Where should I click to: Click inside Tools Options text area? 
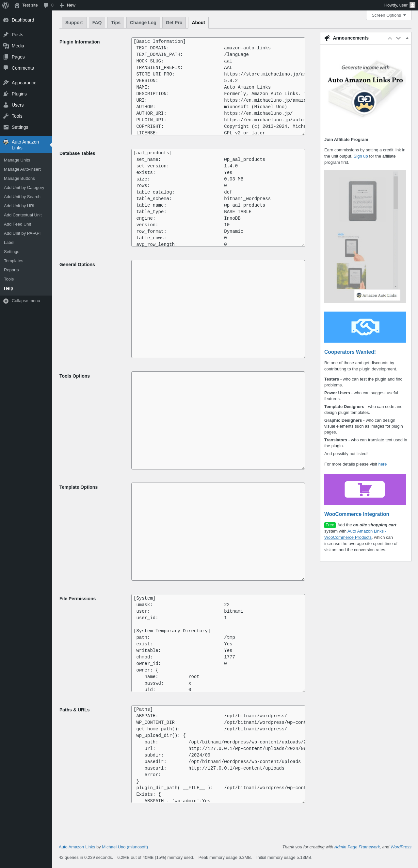218,420
